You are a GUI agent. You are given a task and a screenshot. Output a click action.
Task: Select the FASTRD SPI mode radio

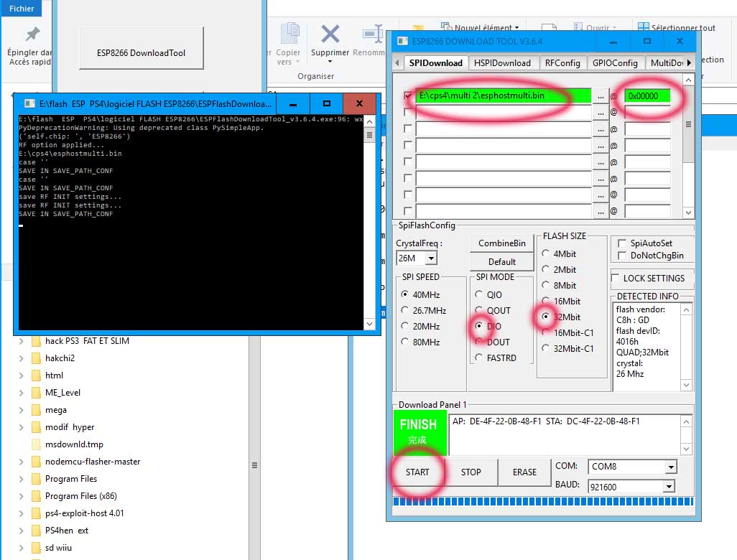[478, 358]
